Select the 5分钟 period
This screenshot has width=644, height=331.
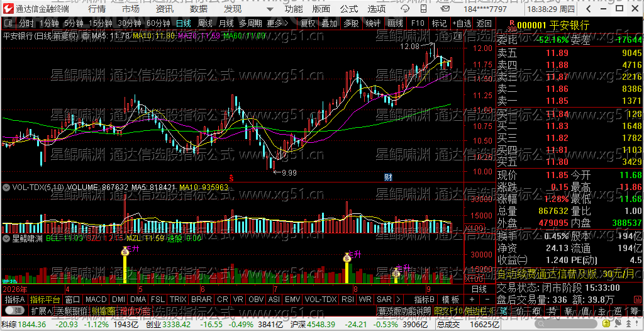74,23
